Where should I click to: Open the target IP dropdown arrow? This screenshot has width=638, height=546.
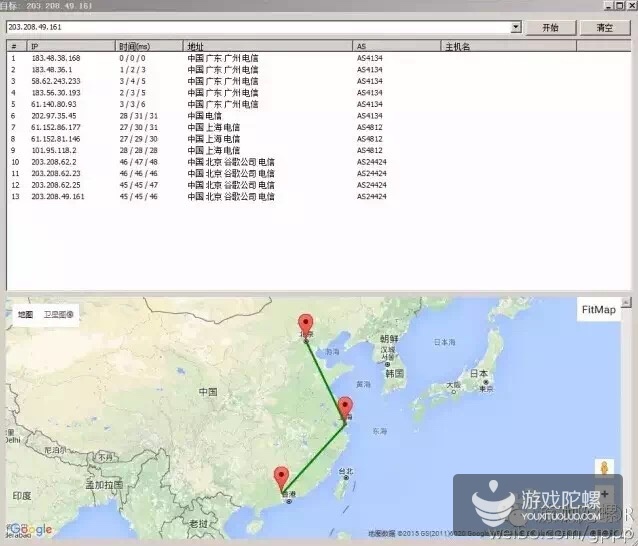pyautogui.click(x=516, y=28)
